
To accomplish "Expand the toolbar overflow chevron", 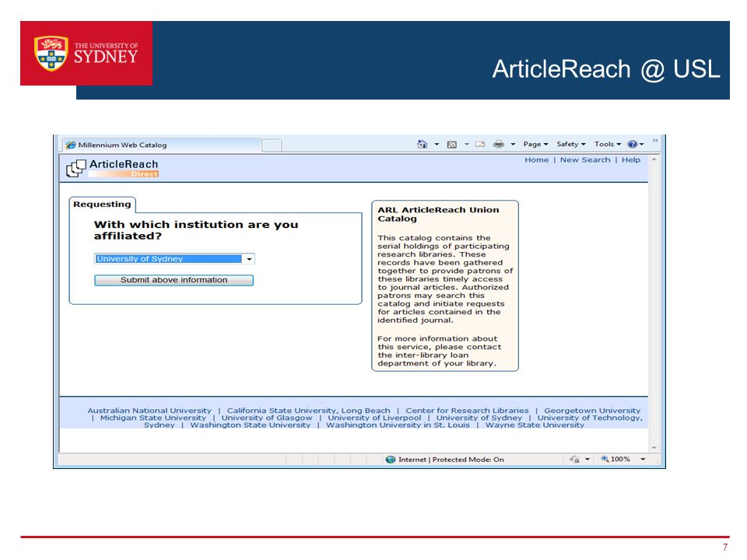I will (655, 141).
